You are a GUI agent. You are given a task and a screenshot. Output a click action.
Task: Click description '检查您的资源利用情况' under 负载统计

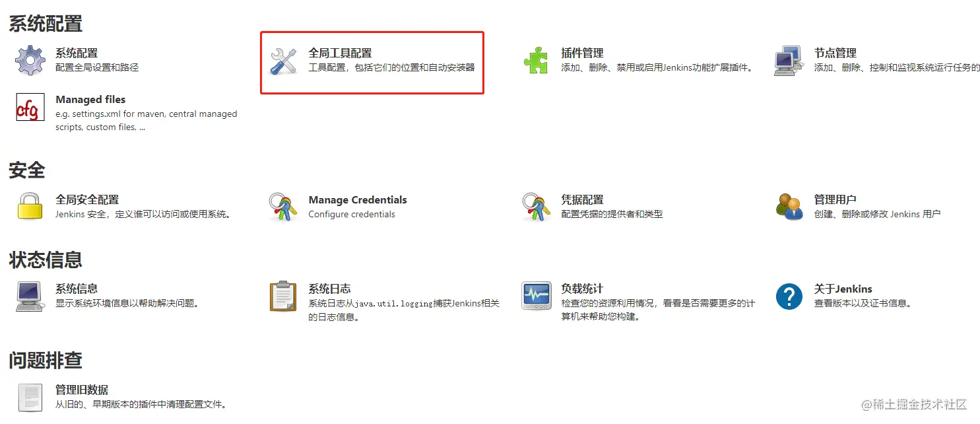[x=658, y=310]
